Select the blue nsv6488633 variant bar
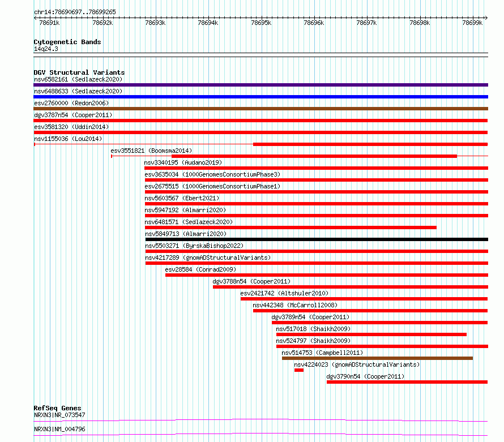504x442 pixels. tap(260, 97)
